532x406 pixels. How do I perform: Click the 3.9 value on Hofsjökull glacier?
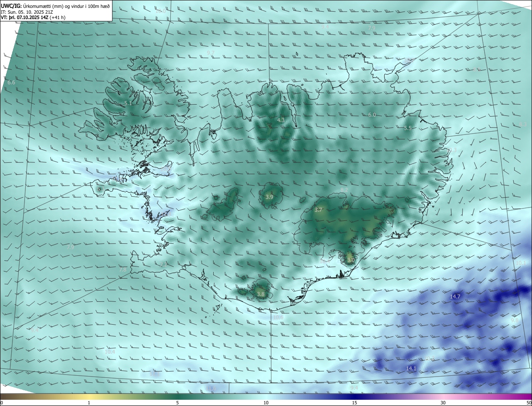(x=269, y=197)
